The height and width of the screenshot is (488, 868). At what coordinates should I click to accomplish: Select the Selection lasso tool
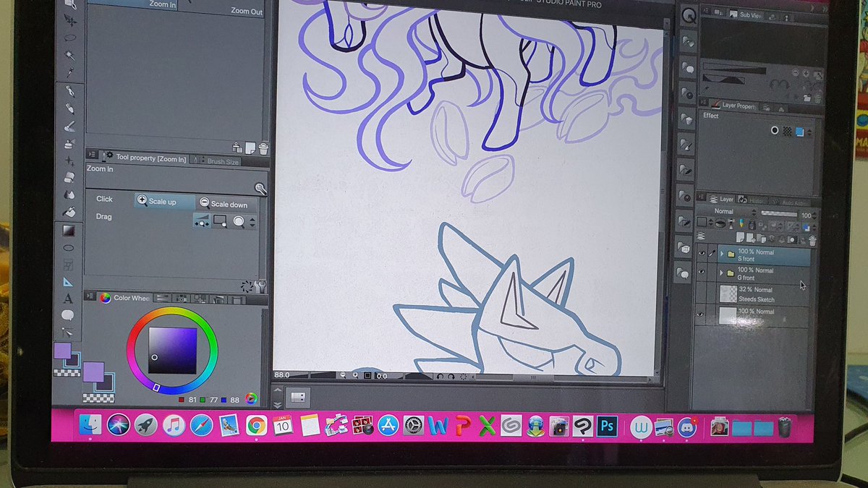71,37
